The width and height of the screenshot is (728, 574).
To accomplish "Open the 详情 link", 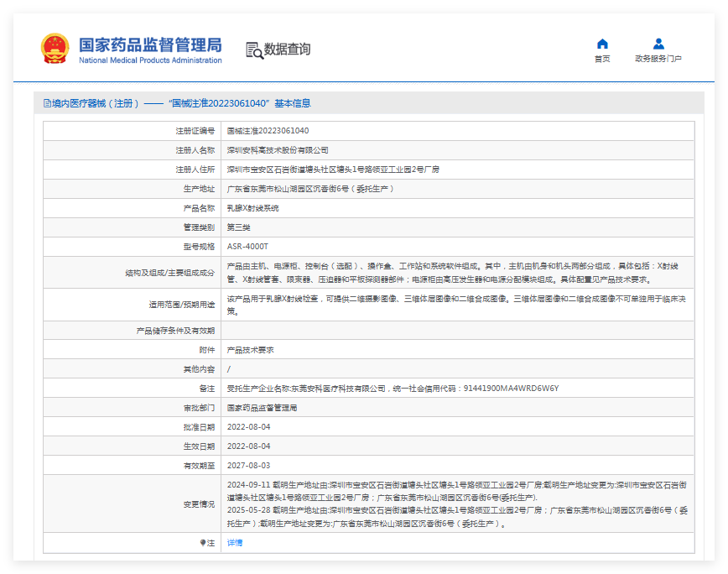I will point(235,542).
